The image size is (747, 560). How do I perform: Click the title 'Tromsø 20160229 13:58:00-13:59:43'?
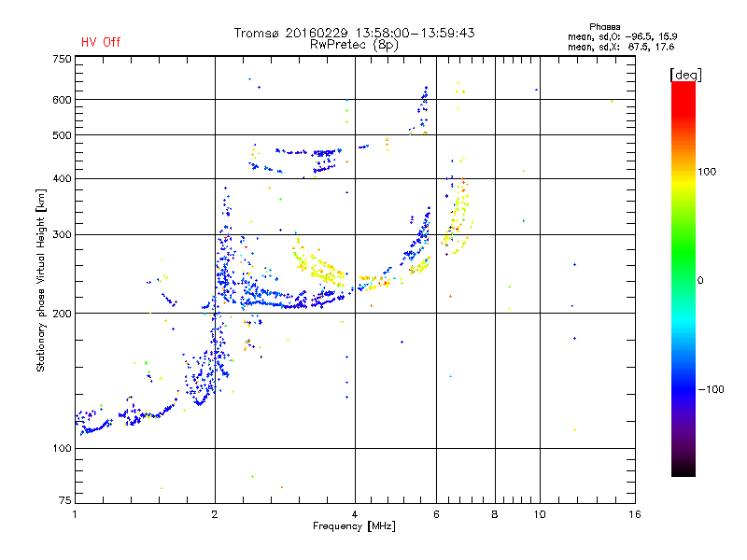[x=354, y=33]
